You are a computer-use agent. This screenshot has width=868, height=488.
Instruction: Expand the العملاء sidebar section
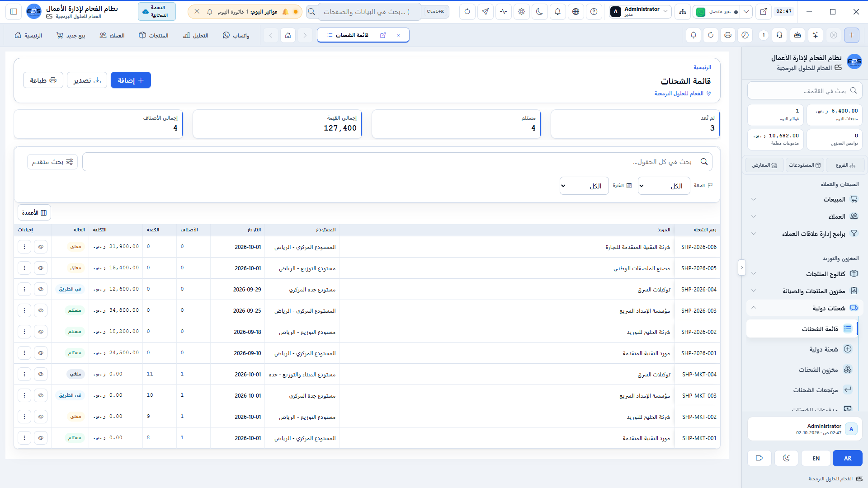coord(804,216)
